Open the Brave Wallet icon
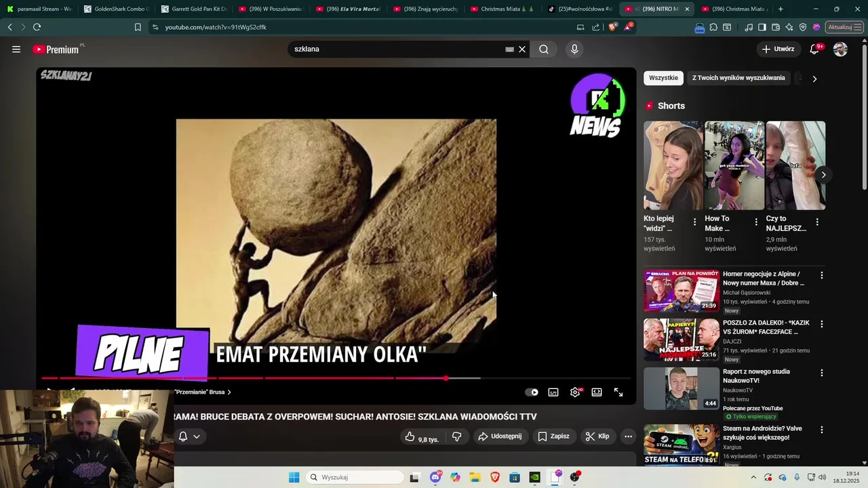Viewport: 868px width, 488px height. [776, 27]
